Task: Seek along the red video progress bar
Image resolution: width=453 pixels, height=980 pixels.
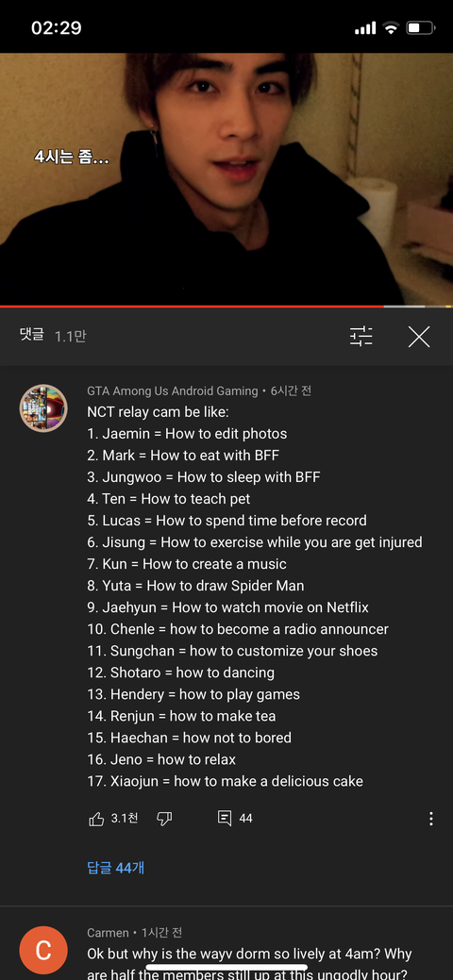Action: (226, 307)
